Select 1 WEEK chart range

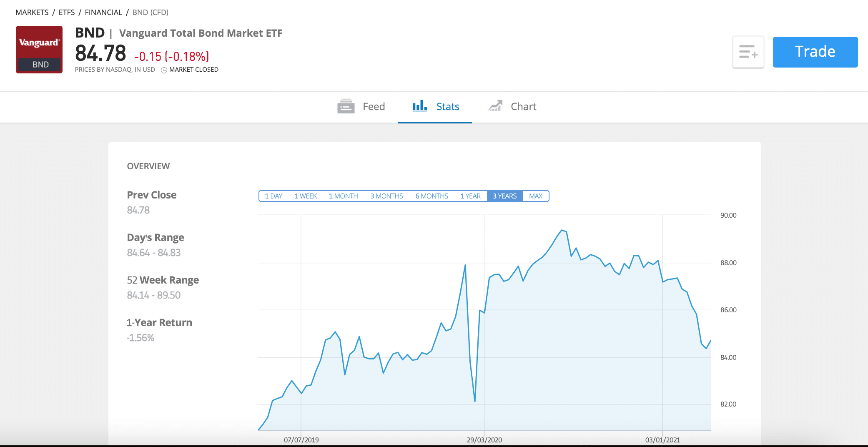pos(306,196)
